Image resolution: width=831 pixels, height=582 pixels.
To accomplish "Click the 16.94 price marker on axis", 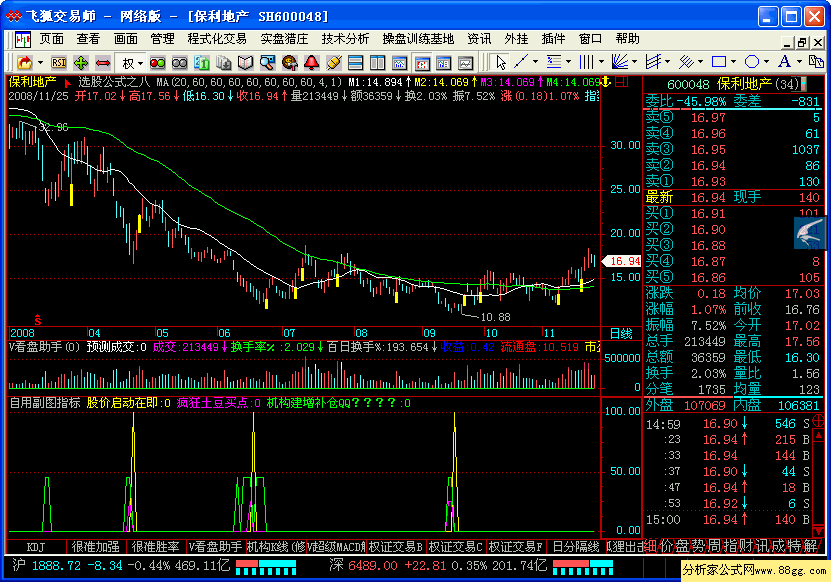I will click(623, 261).
